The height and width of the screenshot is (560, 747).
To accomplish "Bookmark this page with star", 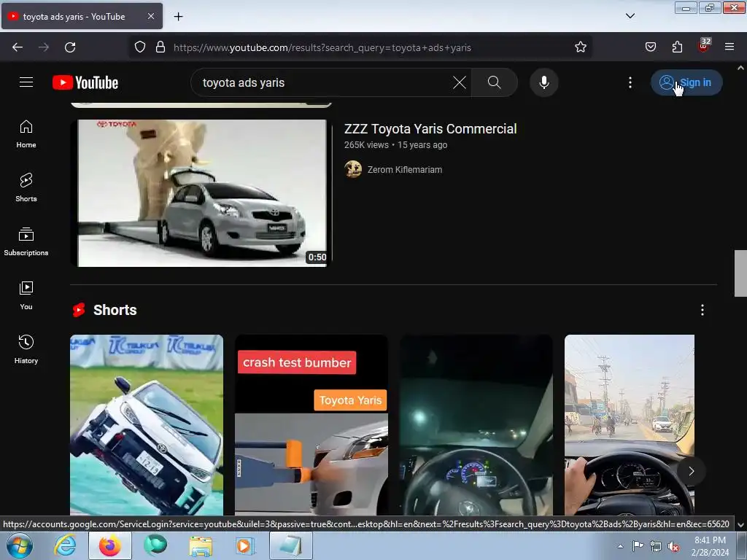I will tap(580, 47).
